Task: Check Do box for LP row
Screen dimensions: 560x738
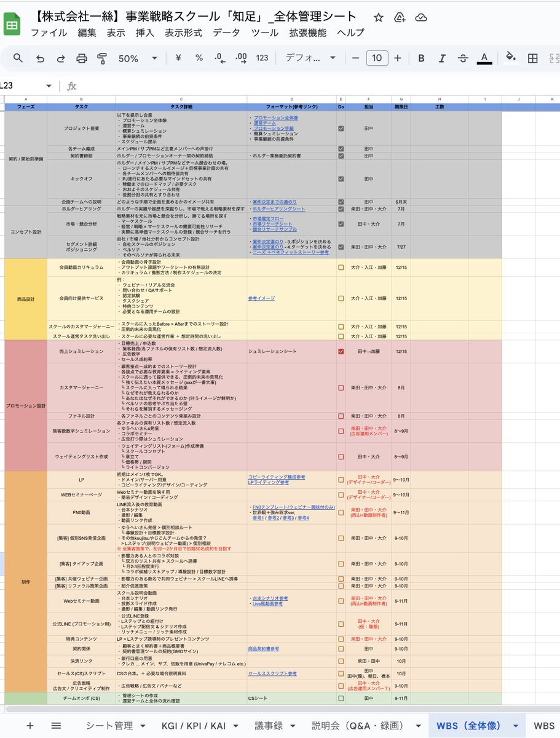Action: pos(341,479)
